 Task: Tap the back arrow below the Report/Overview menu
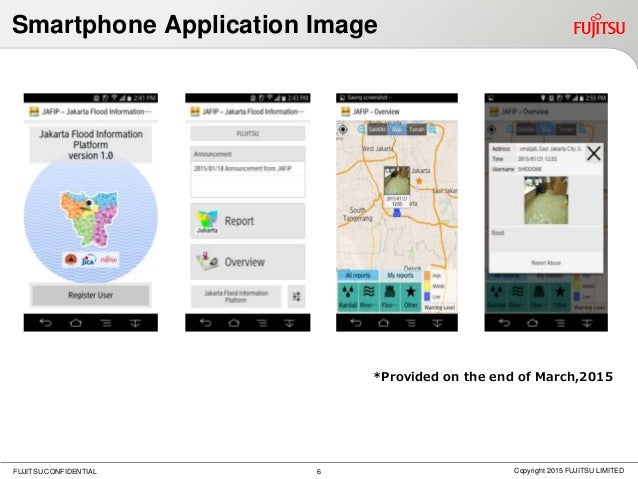point(205,323)
